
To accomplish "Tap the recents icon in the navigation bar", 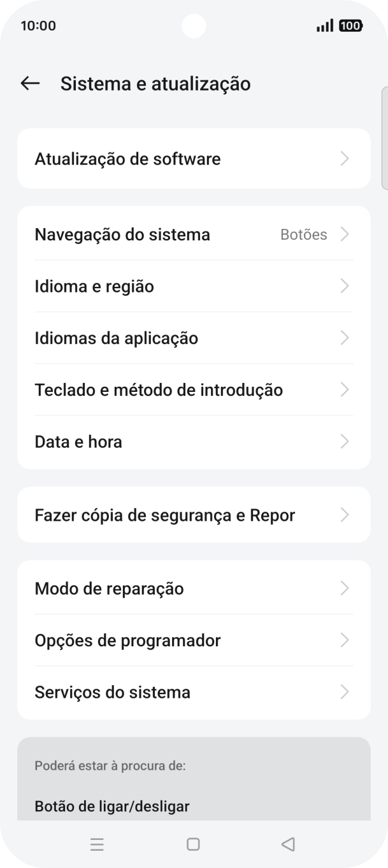I will (97, 844).
